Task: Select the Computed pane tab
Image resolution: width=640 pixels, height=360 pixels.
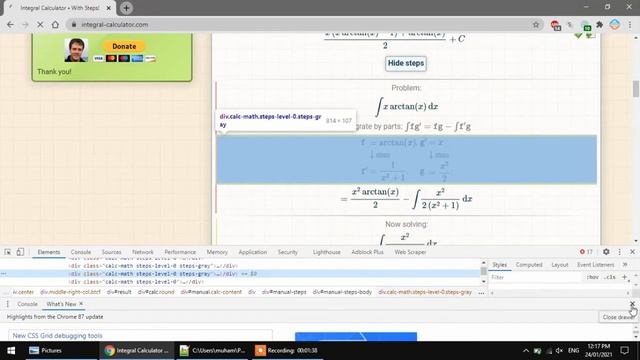Action: click(529, 265)
